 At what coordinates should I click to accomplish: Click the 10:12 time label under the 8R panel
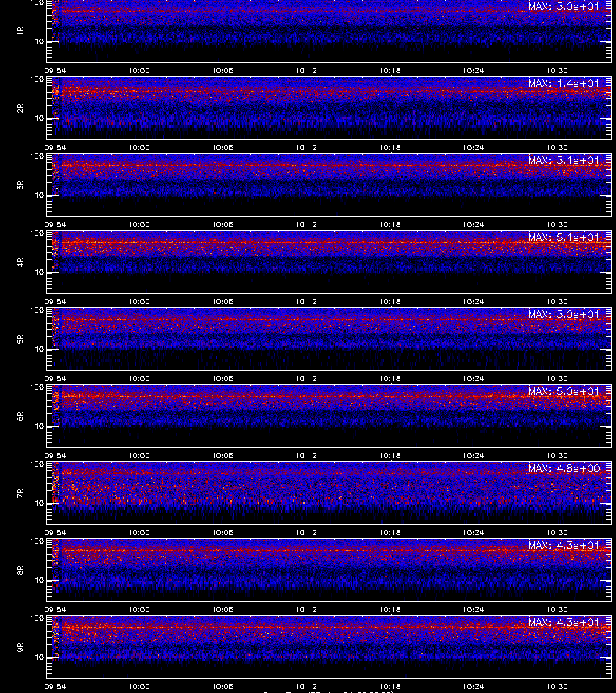point(306,610)
